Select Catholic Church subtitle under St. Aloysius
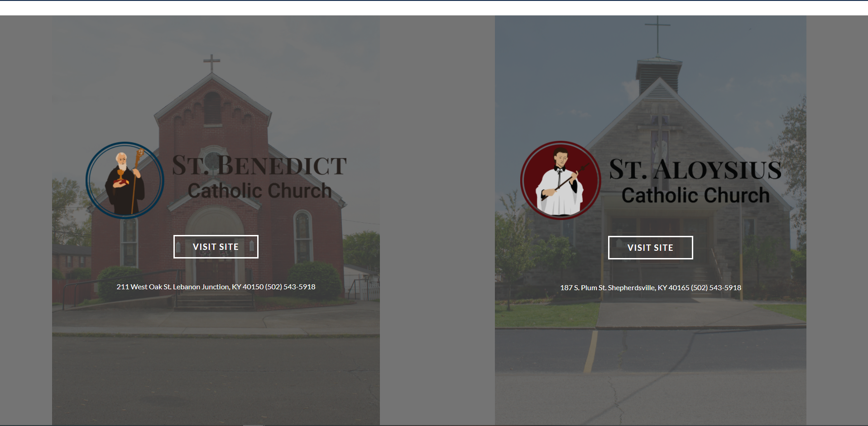 (695, 195)
